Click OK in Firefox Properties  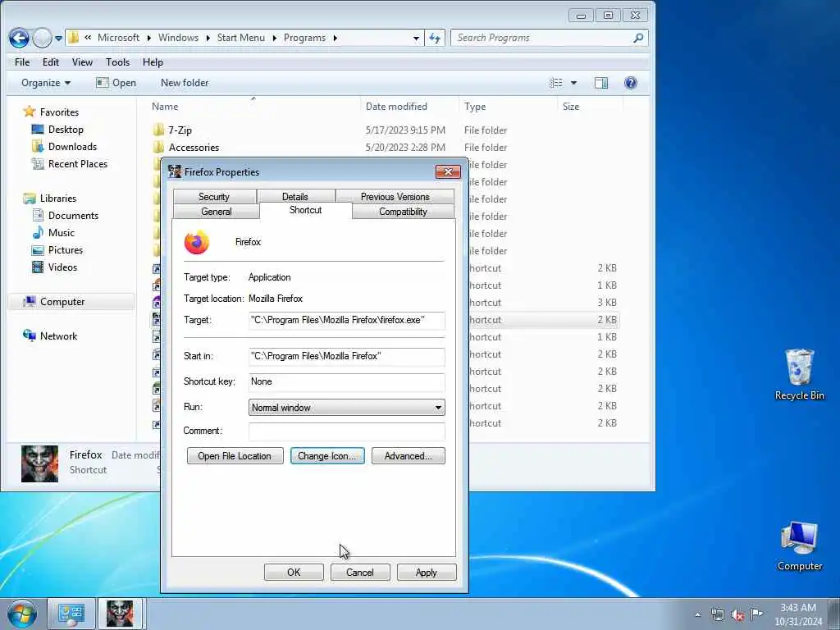point(294,572)
